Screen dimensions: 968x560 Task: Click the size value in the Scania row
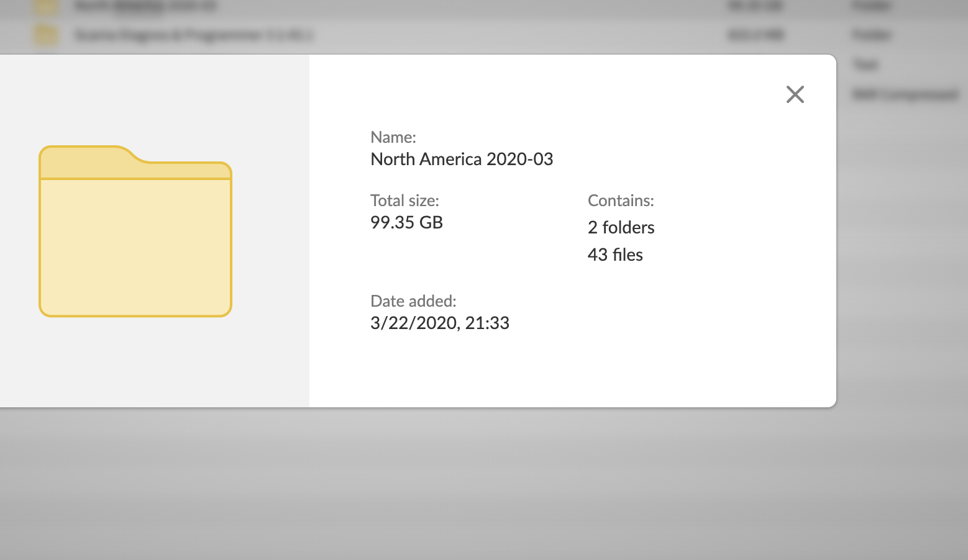coord(755,35)
